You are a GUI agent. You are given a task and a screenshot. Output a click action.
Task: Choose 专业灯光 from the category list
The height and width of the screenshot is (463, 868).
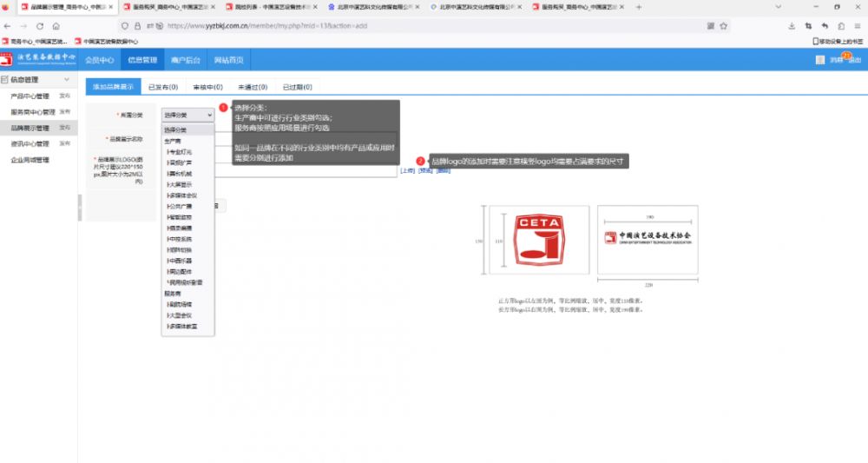[x=180, y=151]
